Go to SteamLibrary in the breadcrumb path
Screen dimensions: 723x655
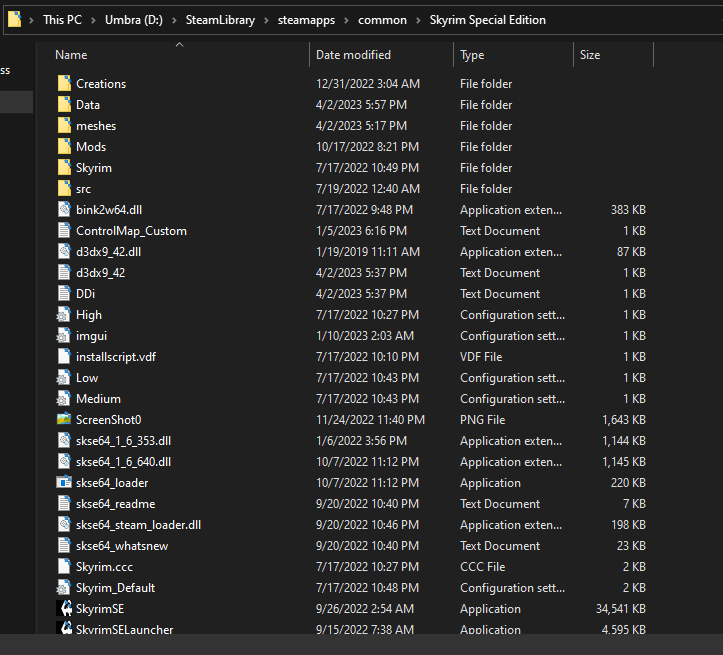[x=220, y=20]
